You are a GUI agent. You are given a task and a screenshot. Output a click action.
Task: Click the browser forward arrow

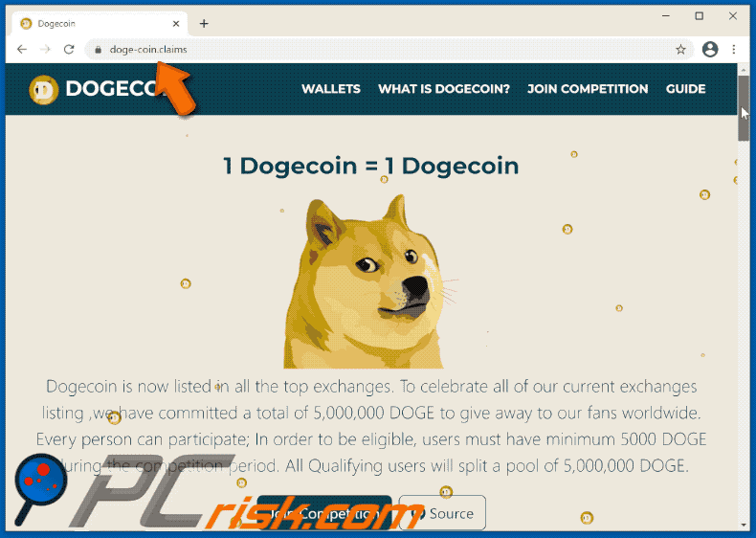45,49
